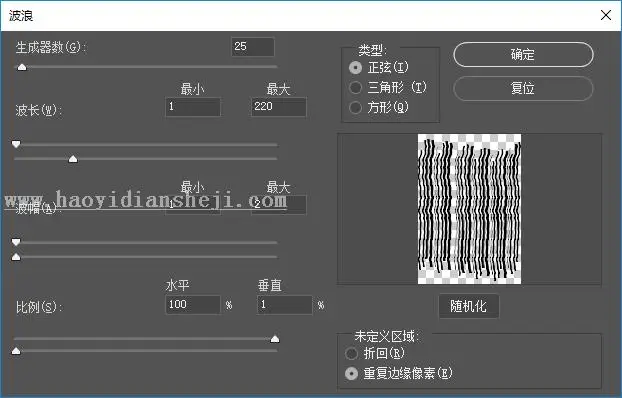Viewport: 622px width, 398px height.
Task: Click the 确定 button
Action: point(523,54)
